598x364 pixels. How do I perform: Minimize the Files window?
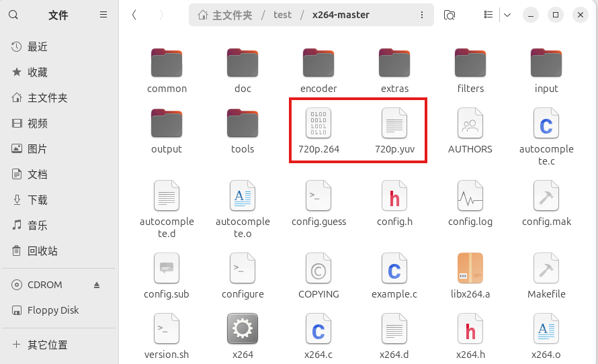[531, 15]
